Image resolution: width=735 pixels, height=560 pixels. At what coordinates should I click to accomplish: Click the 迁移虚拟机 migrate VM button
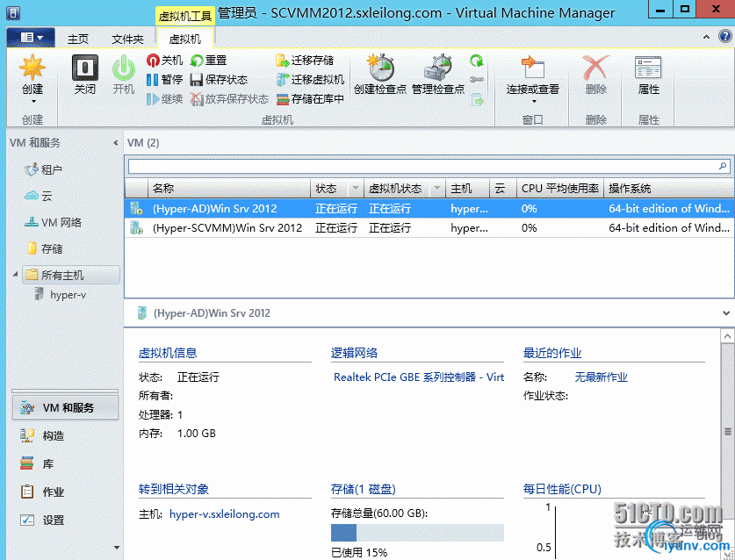pos(310,80)
